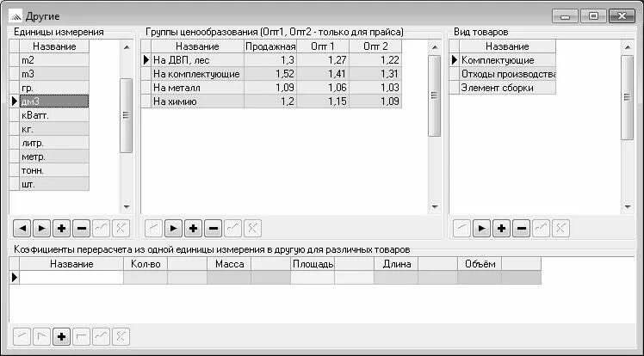
Task: Delete product kind with minus under Вид товаров
Action: coord(521,229)
